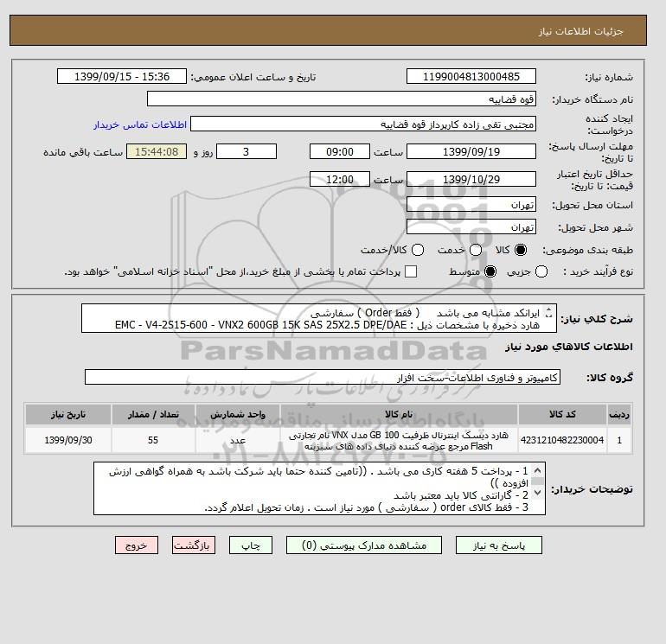Click the page title جزئیات اطلاعات نیاز
This screenshot has height=644, width=666.
point(580,31)
